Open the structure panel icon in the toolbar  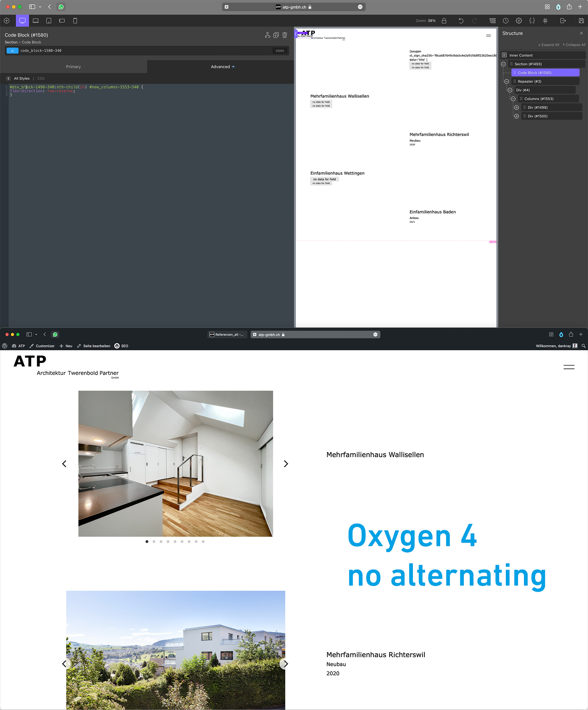pyautogui.click(x=492, y=21)
